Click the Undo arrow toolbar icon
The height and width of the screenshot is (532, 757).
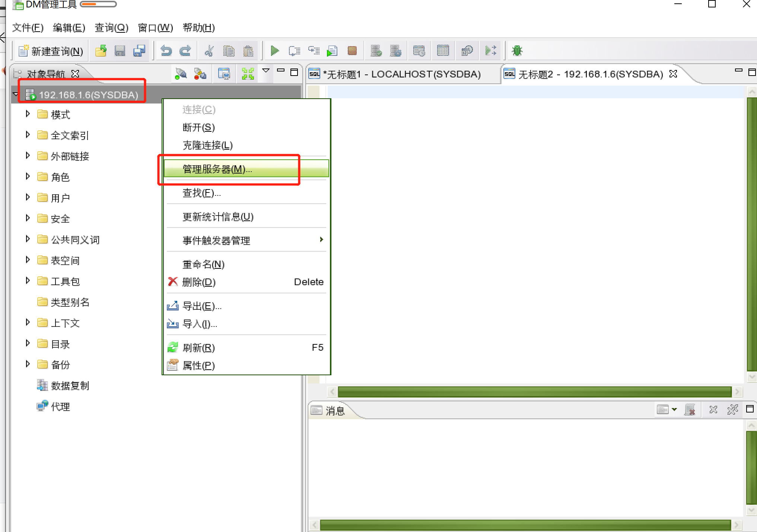click(166, 51)
